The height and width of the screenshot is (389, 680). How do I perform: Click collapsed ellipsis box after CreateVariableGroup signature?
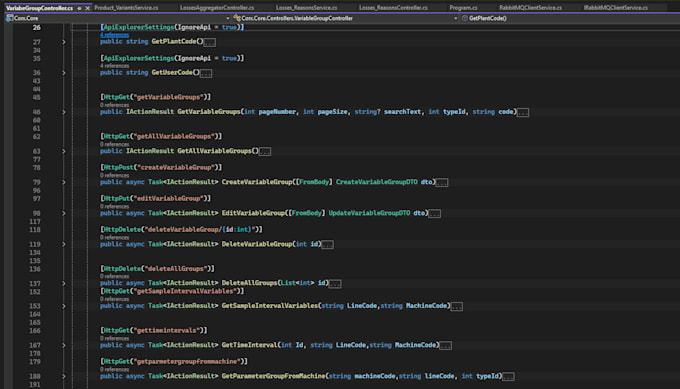(442, 183)
